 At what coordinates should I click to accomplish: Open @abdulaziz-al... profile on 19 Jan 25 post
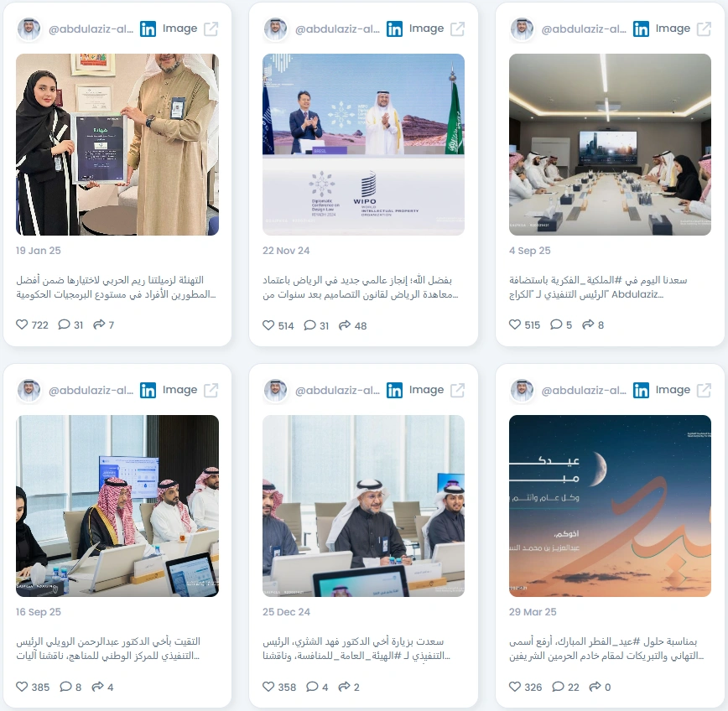(x=91, y=29)
